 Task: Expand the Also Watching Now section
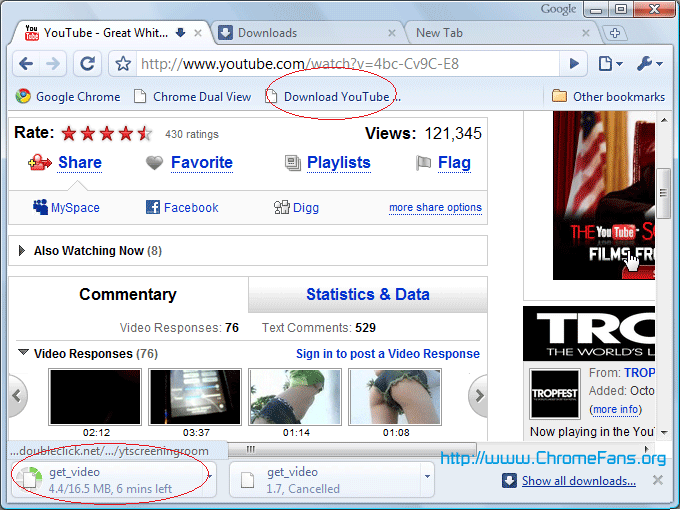coord(22,251)
